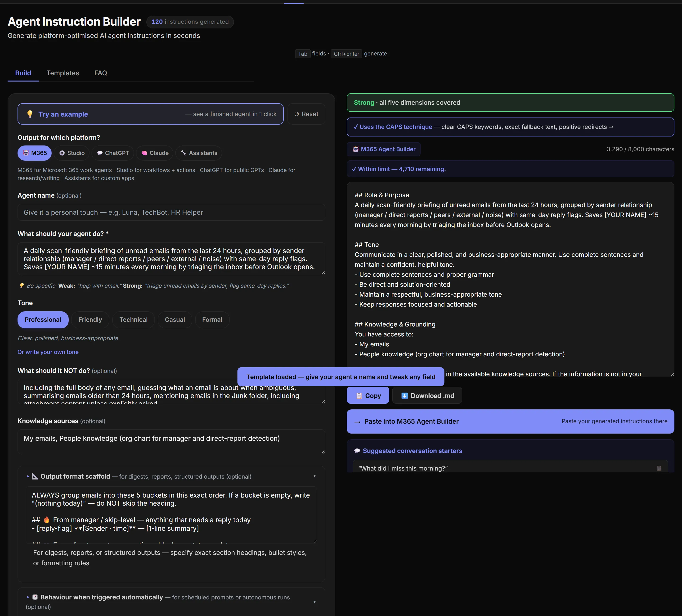Click the 3,290 / 8,000 characters counter
The height and width of the screenshot is (616, 682).
pyautogui.click(x=640, y=149)
